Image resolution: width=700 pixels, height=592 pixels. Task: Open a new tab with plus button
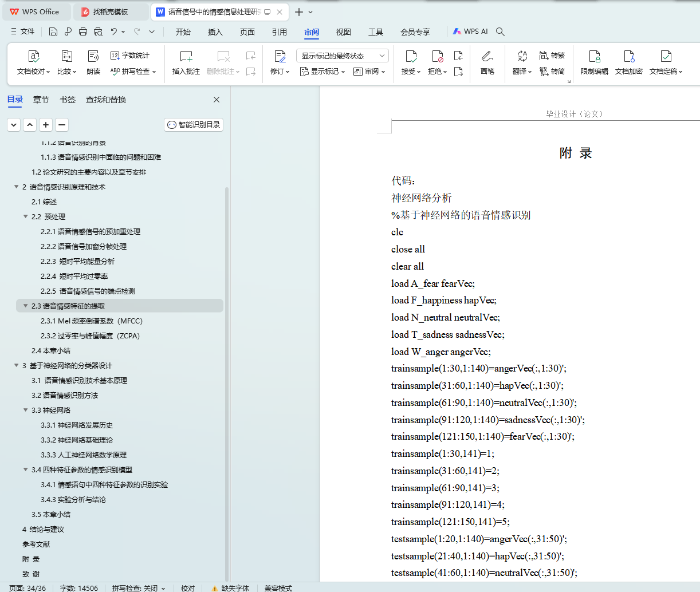point(299,11)
